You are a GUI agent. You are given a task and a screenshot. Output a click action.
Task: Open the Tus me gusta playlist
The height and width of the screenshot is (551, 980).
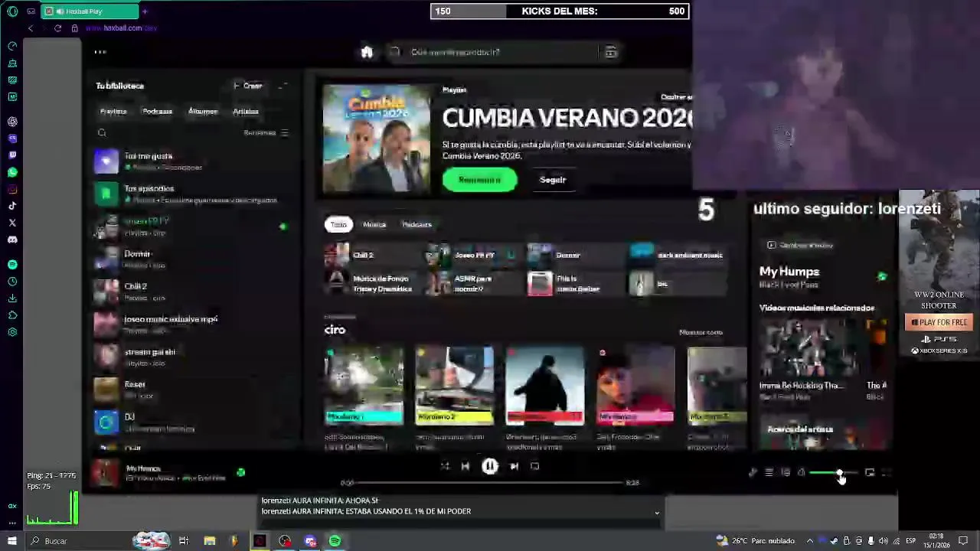tap(191, 161)
